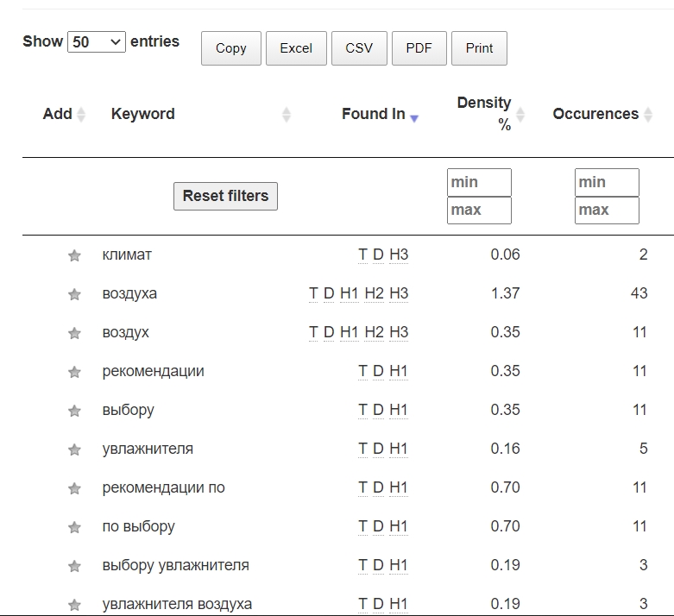Download the table as CSV
This screenshot has width=674, height=616.
pyautogui.click(x=359, y=48)
